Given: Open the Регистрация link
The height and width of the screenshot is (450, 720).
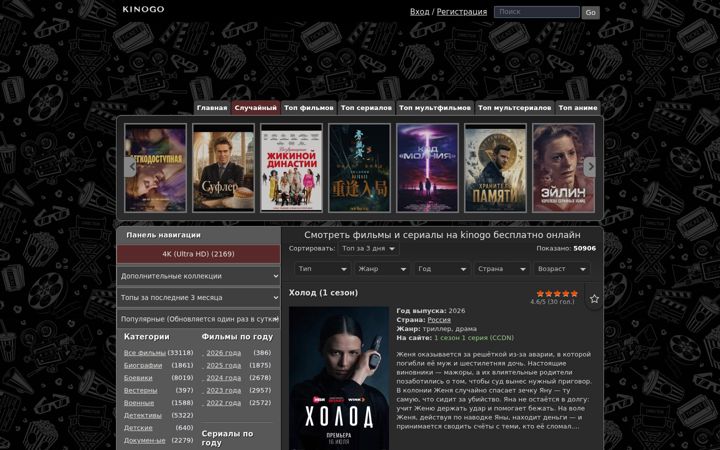Looking at the screenshot, I should [461, 12].
